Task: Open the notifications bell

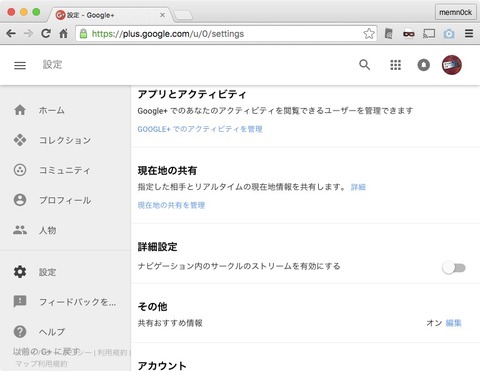Action: click(424, 65)
